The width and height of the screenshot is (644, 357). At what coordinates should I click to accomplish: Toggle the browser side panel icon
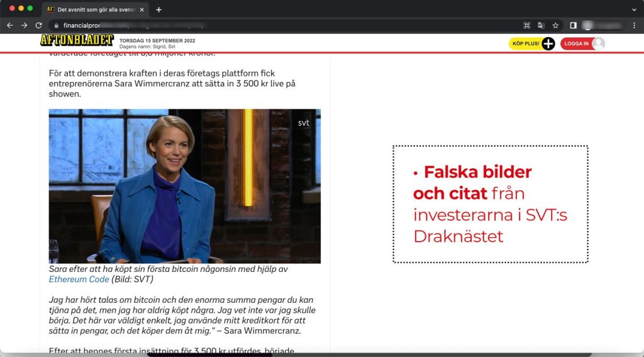[x=574, y=25]
